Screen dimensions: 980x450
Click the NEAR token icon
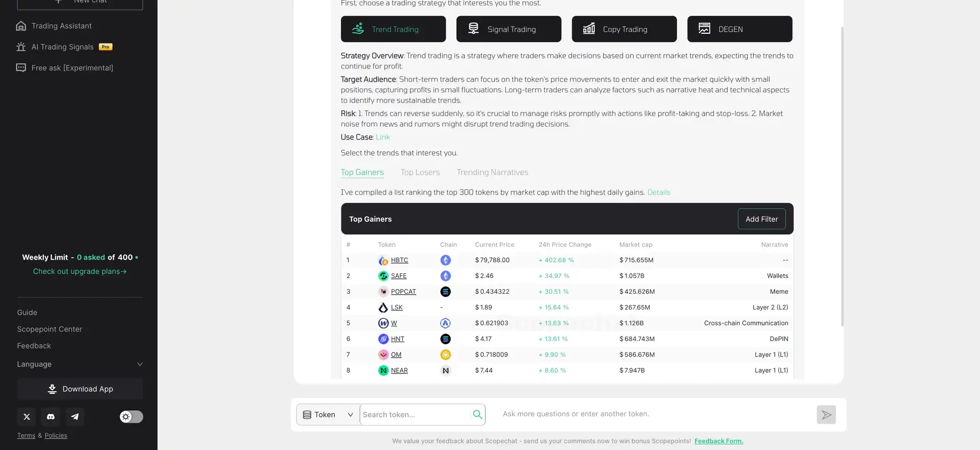pos(383,371)
